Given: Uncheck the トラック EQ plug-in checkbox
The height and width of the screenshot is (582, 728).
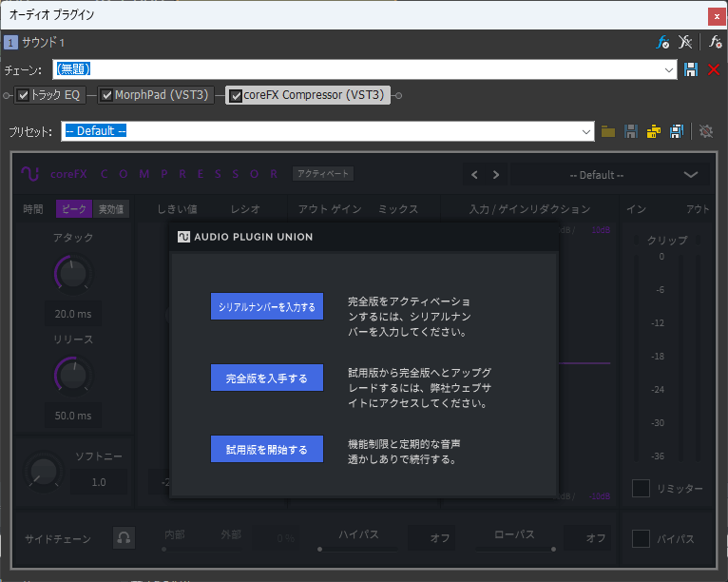Looking at the screenshot, I should pyautogui.click(x=24, y=95).
